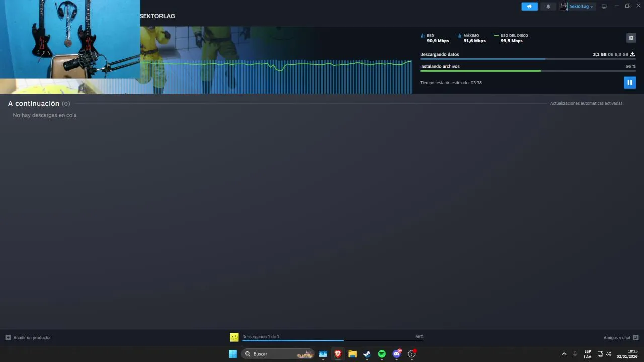
Task: Click the friends chat icon at bottom right
Action: click(636, 338)
